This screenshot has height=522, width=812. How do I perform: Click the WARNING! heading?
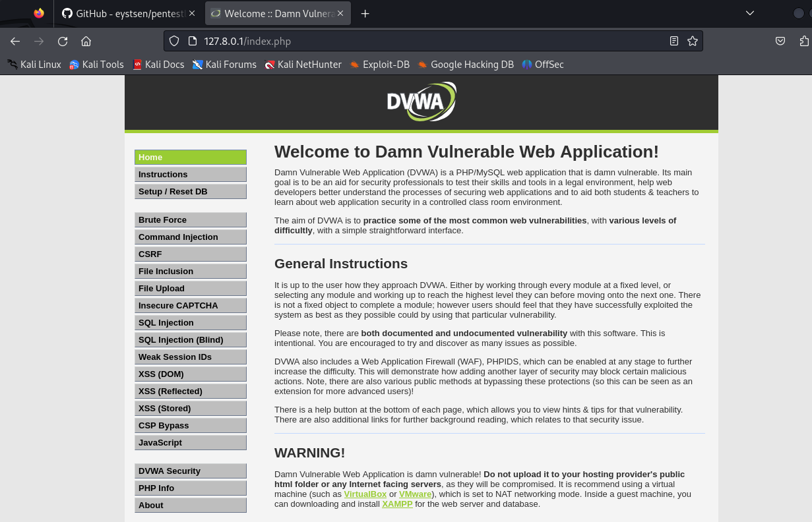point(309,453)
